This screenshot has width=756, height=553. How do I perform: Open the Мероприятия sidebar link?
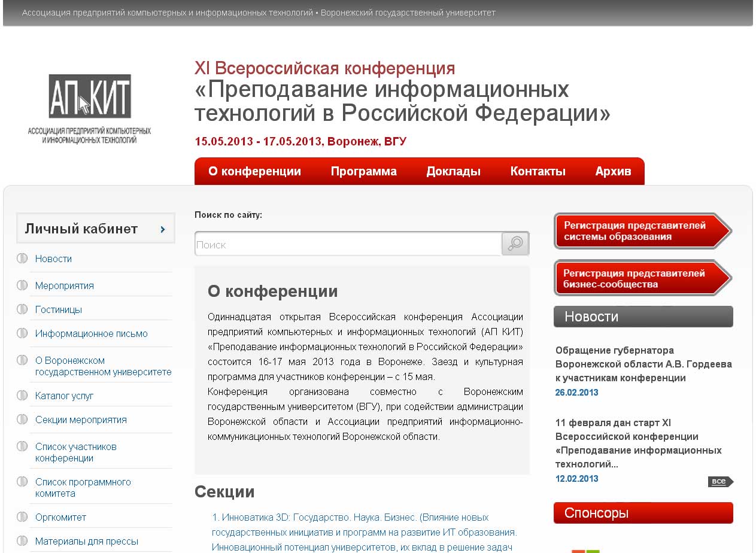click(x=65, y=285)
